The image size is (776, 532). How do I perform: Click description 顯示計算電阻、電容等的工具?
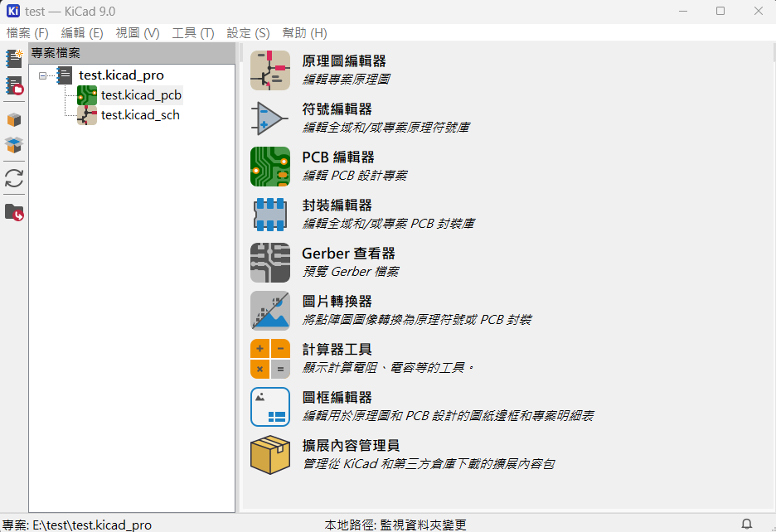click(389, 367)
